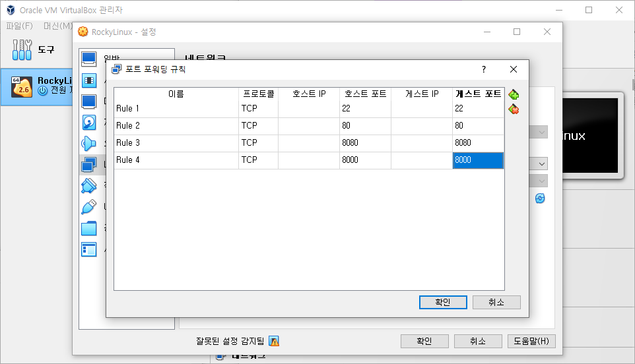Select the Rule 1 name cell
Screen dimensions: 635x364
coord(176,109)
